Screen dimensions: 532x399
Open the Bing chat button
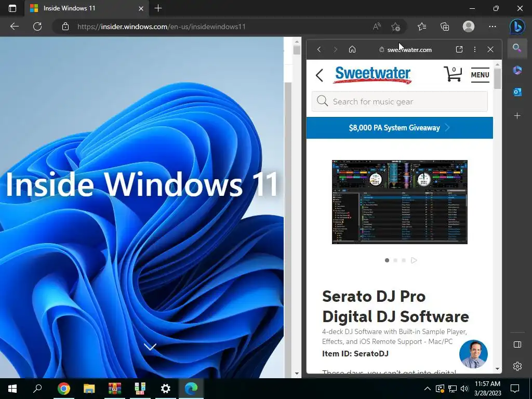click(517, 26)
